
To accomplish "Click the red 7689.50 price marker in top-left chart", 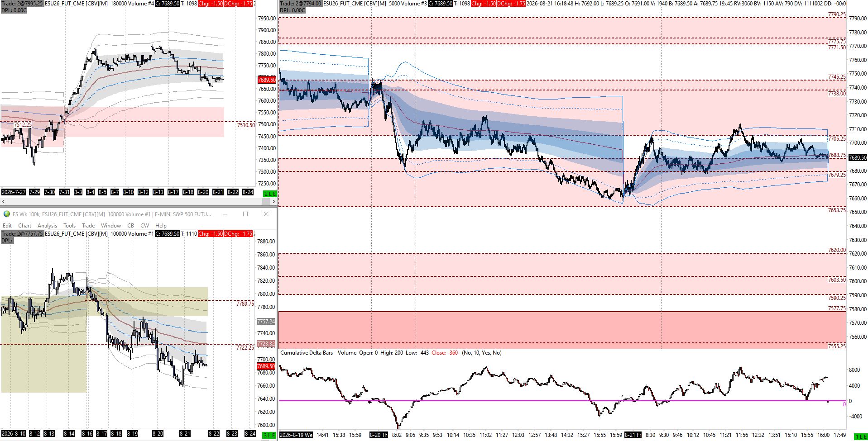I will coord(267,80).
